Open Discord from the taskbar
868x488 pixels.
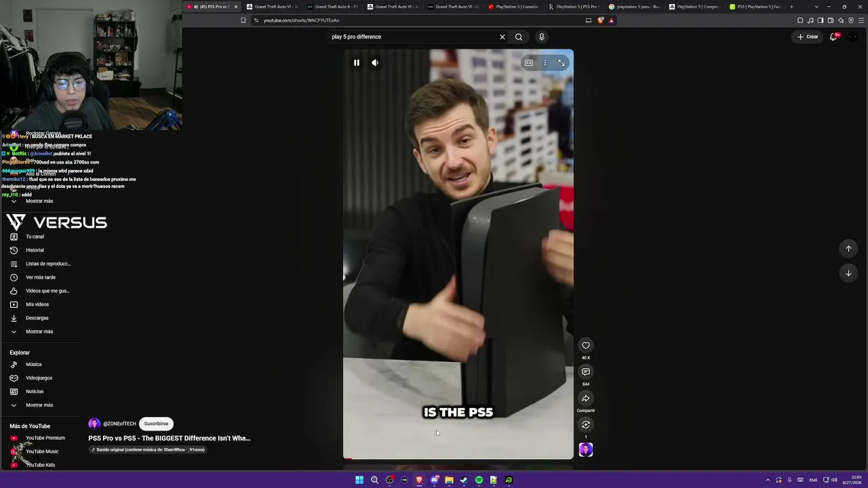click(435, 481)
